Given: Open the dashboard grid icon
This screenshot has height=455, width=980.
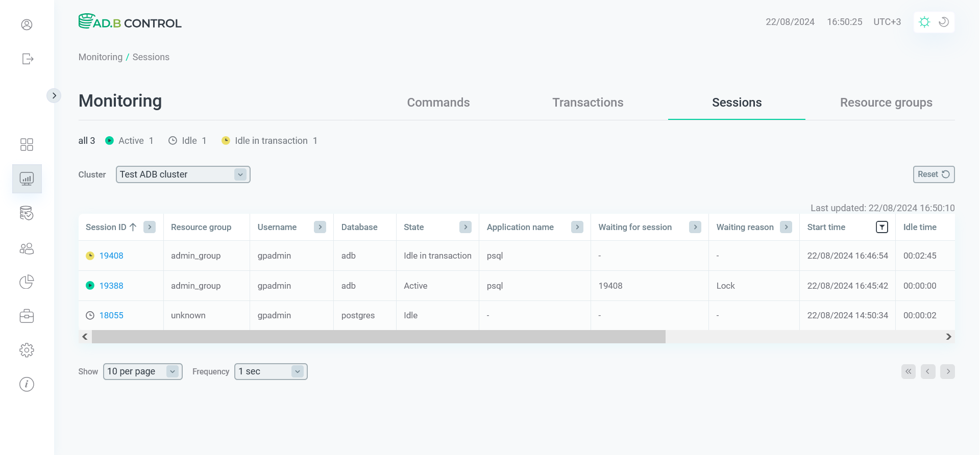Looking at the screenshot, I should point(27,144).
